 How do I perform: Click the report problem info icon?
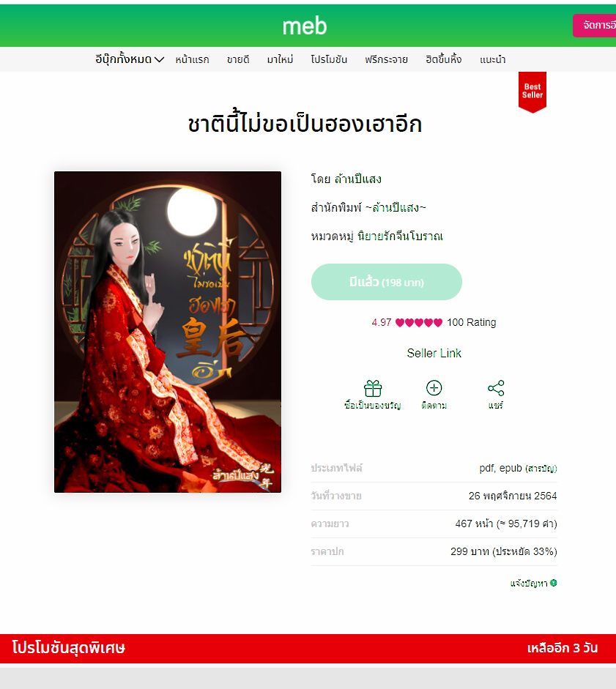click(x=554, y=583)
